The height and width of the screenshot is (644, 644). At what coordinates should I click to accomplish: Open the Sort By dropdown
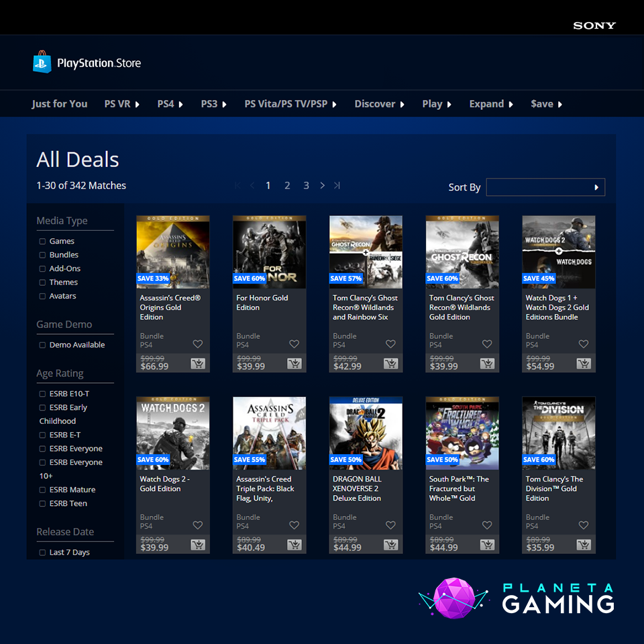[x=545, y=187]
